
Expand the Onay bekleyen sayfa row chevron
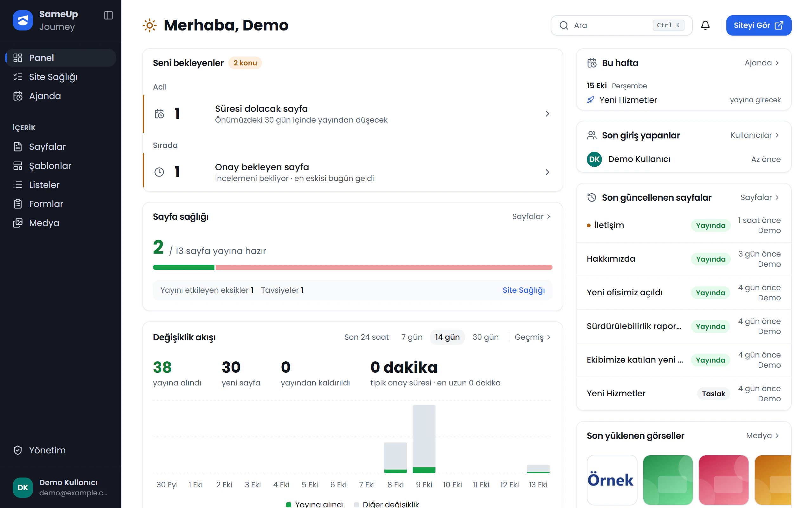[x=547, y=172]
